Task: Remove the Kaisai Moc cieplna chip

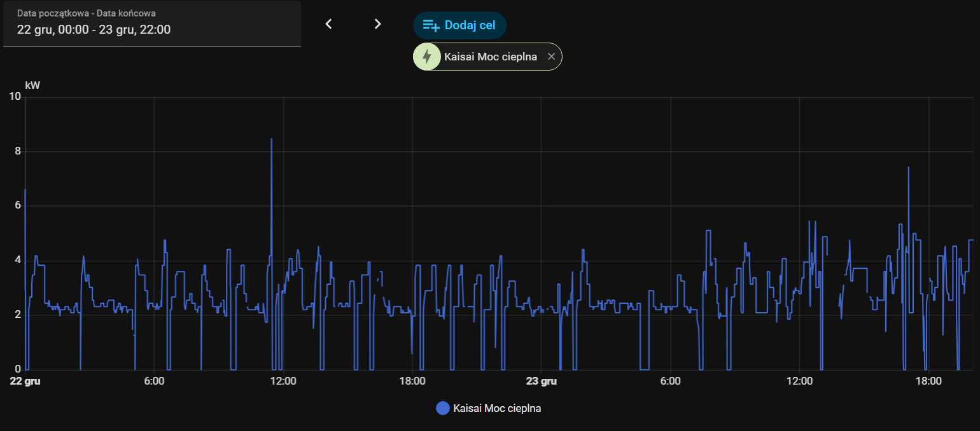Action: pos(552,57)
